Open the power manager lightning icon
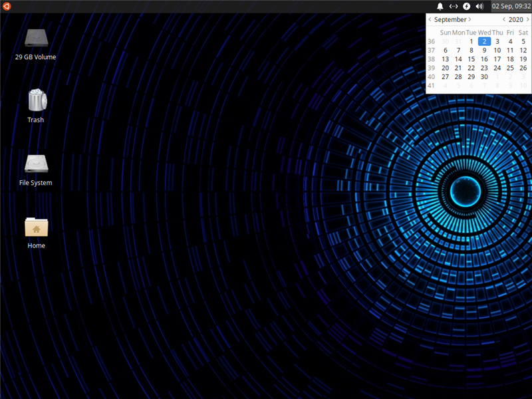 click(x=467, y=6)
